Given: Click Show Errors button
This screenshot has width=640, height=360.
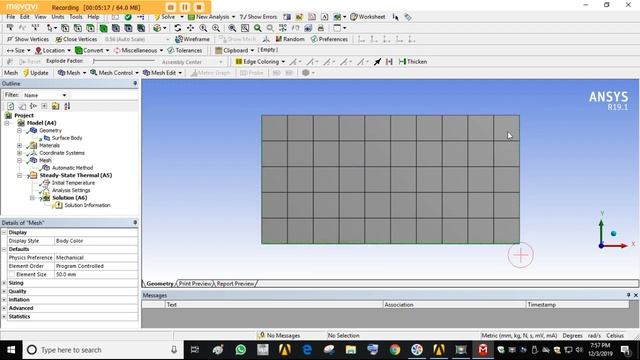Looking at the screenshot, I should point(258,17).
